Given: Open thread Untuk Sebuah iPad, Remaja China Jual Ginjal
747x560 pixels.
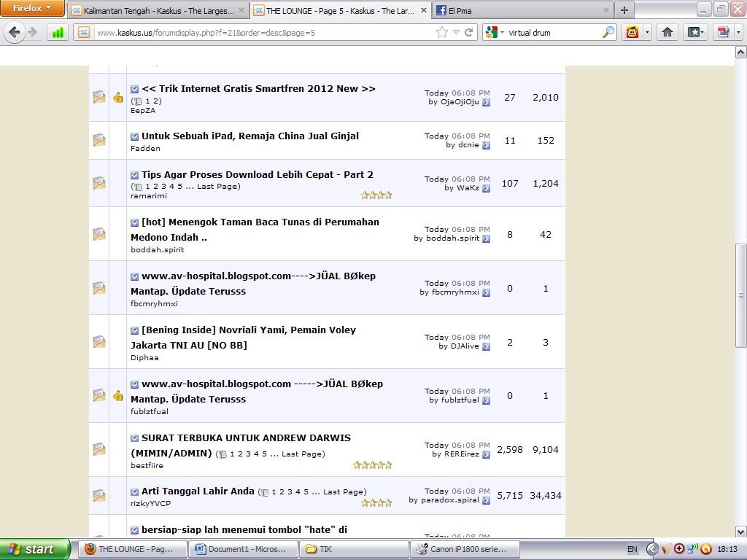Looking at the screenshot, I should click(x=250, y=136).
